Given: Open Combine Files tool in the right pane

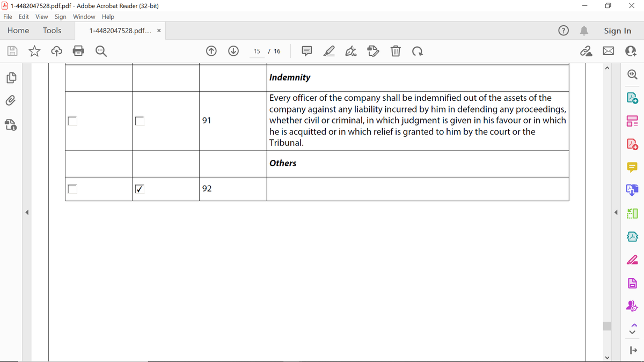Looking at the screenshot, I should tap(632, 190).
